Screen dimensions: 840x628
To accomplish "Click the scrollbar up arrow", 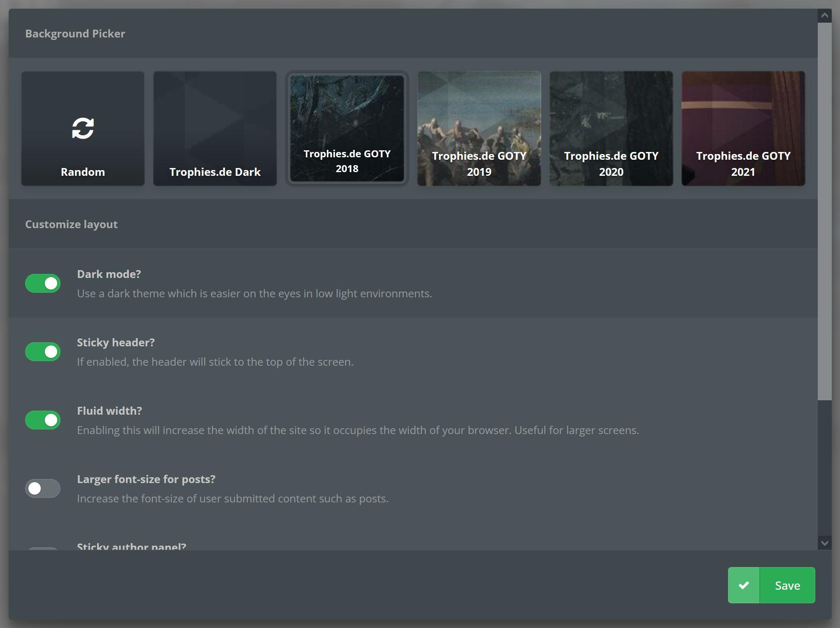I will 824,16.
